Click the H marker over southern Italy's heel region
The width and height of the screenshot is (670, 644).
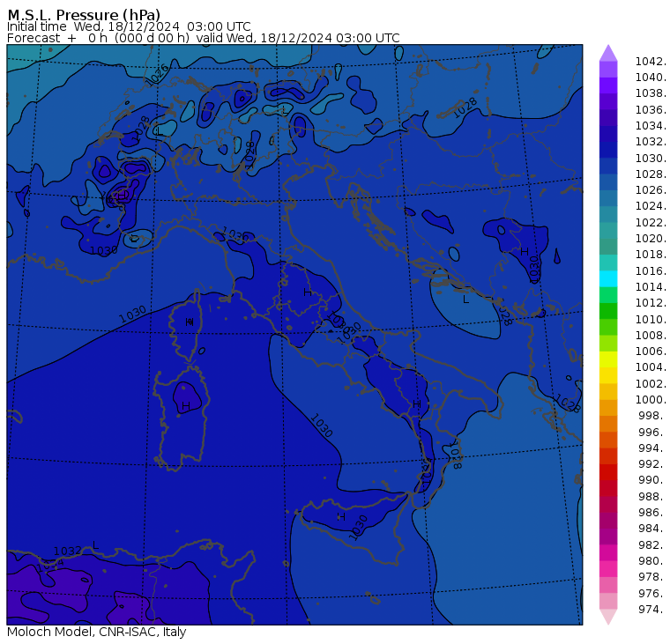417,403
